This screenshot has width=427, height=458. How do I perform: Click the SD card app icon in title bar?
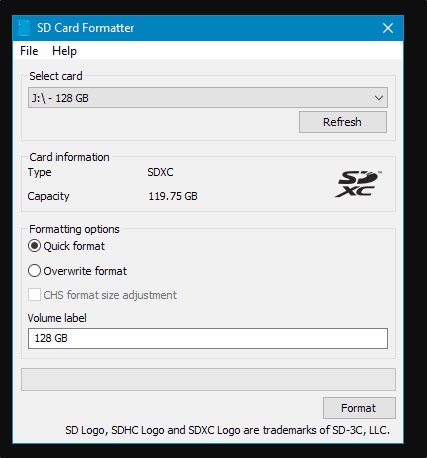coord(24,28)
